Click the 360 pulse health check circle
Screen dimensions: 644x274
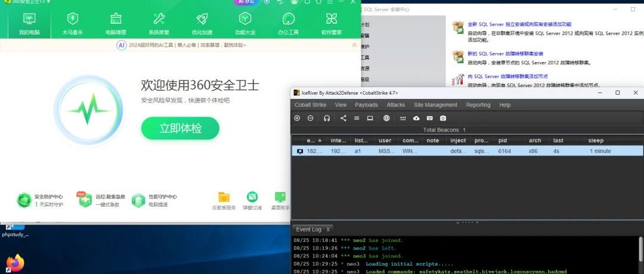pyautogui.click(x=88, y=110)
